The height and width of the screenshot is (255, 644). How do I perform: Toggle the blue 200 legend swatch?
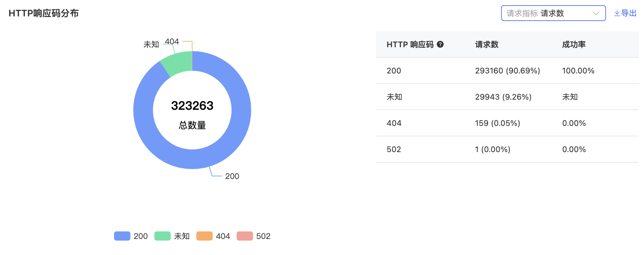tap(122, 236)
